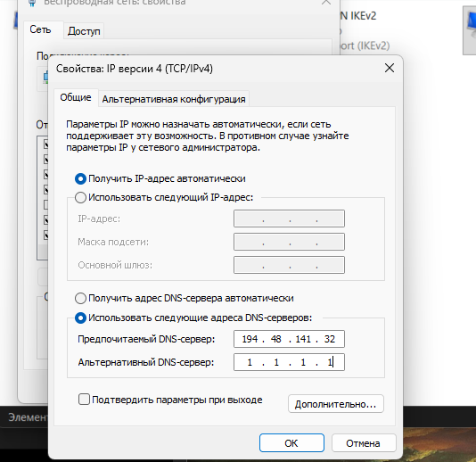
Task: Close the IPv4 properties dialog
Action: (390, 68)
